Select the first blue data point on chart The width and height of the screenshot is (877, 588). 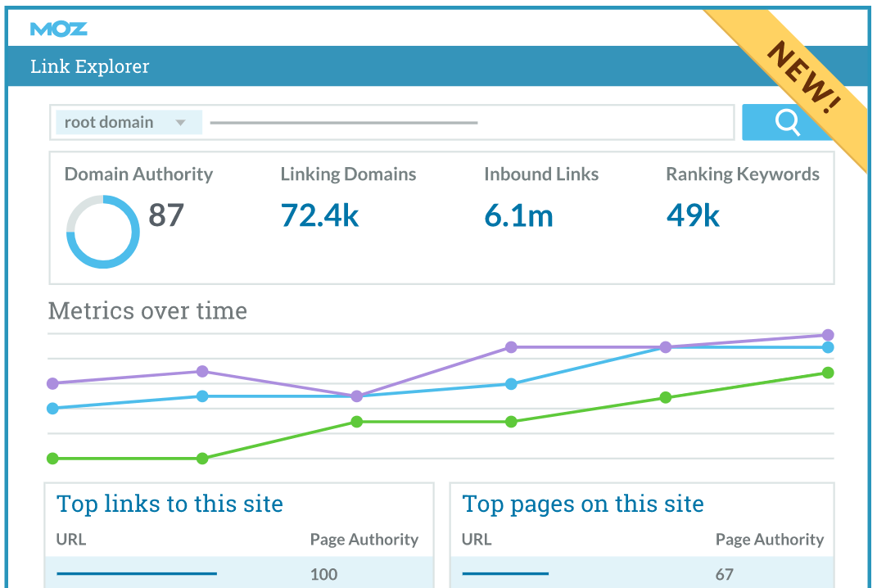(x=53, y=408)
